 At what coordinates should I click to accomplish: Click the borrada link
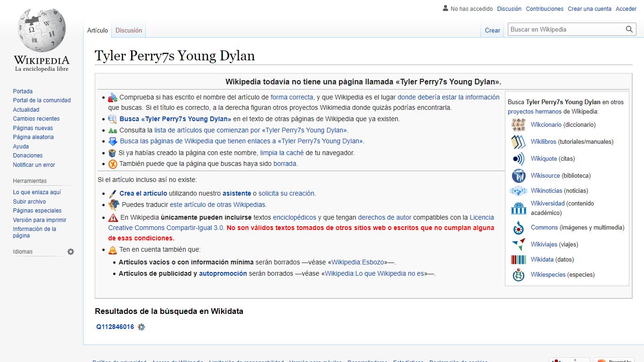tap(285, 164)
